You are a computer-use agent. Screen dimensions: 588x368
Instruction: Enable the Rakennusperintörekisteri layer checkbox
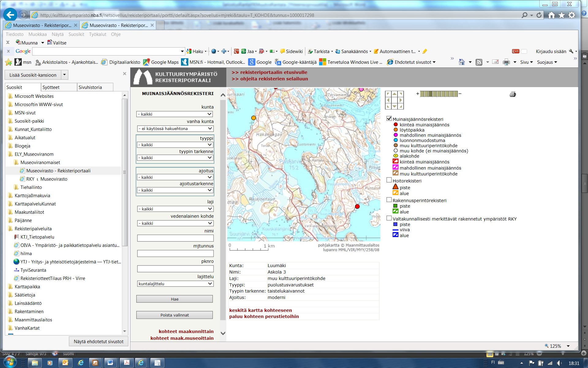(389, 200)
